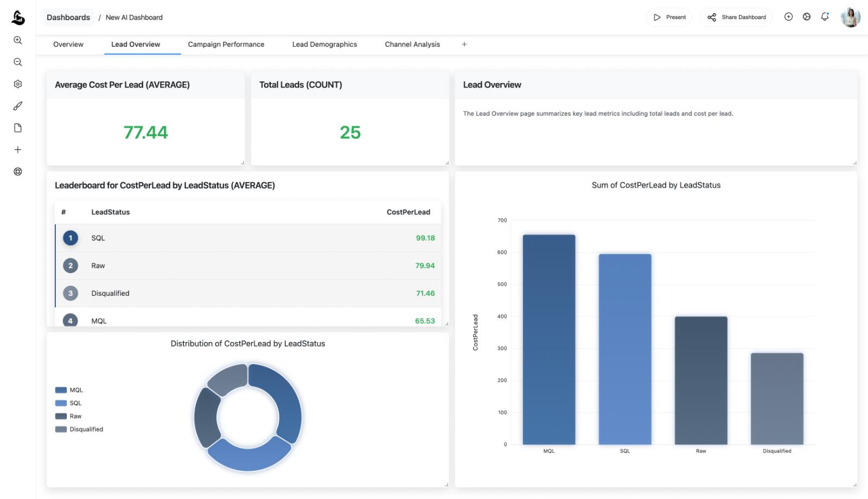This screenshot has width=868, height=499.
Task: Click the plus icon in the left sidebar
Action: click(x=18, y=149)
